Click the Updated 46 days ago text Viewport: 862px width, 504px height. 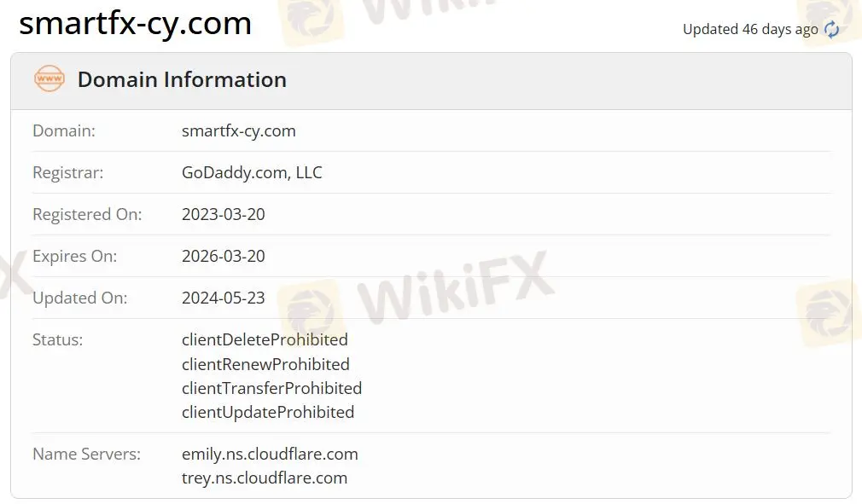pyautogui.click(x=750, y=30)
